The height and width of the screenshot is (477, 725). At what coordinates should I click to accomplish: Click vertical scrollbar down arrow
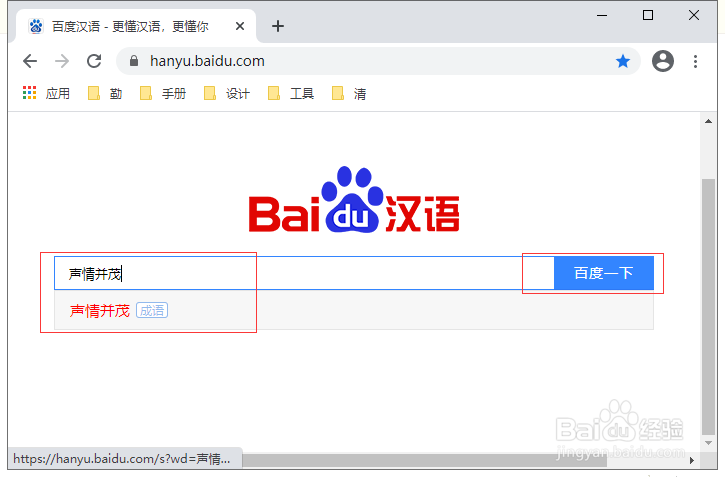708,443
